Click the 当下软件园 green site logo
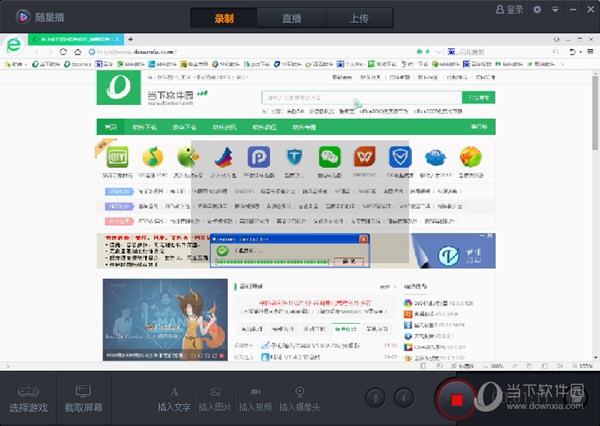Image resolution: width=600 pixels, height=426 pixels. 119,87
